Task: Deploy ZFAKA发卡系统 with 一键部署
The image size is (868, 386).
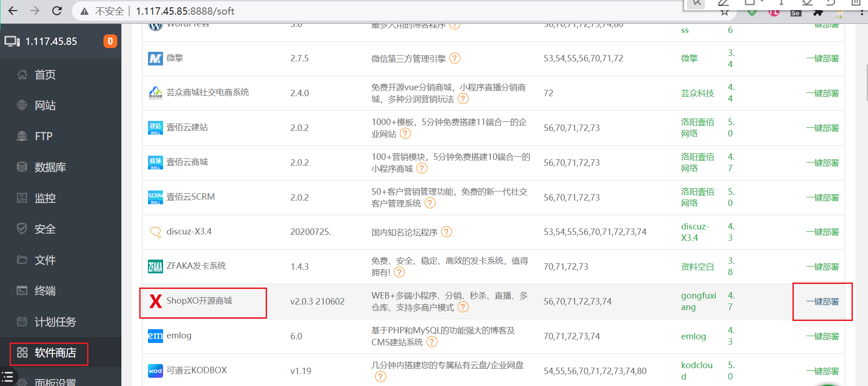Action: click(823, 267)
